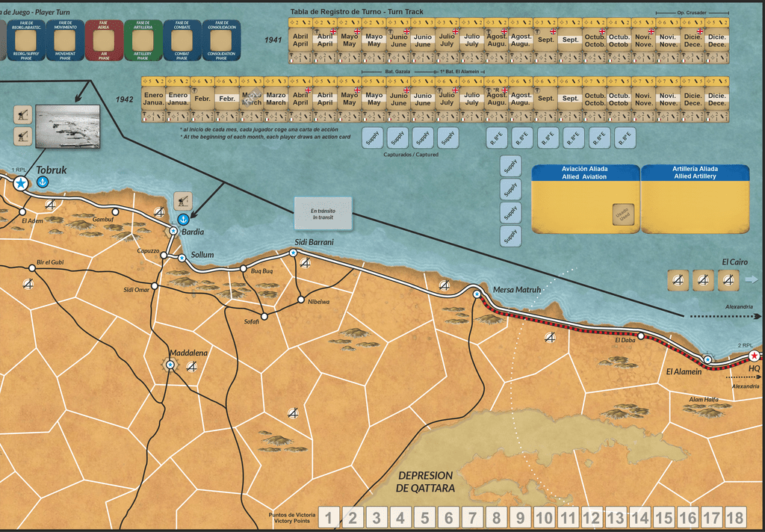Click crossed-out symbol below Bir el Gubi
The width and height of the screenshot is (765, 532).
(x=29, y=283)
